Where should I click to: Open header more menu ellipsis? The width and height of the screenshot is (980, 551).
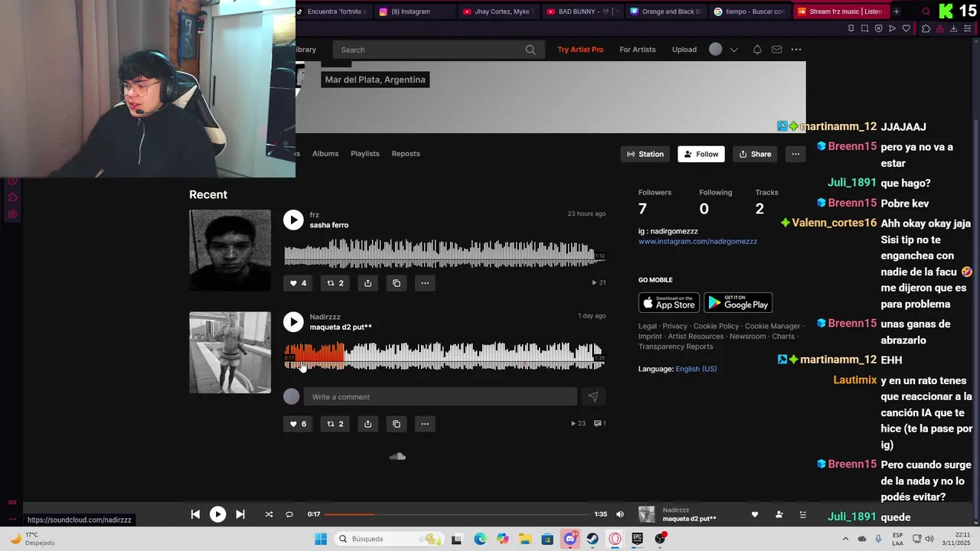[796, 50]
